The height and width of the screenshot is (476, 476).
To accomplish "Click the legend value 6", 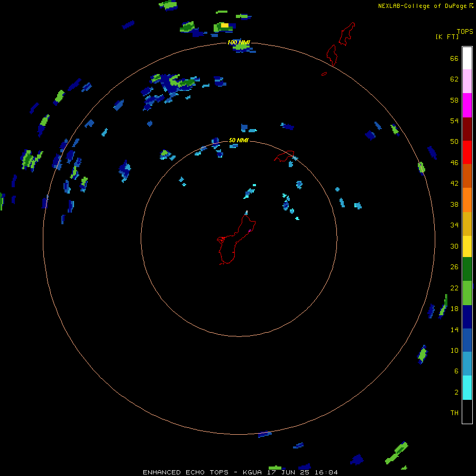I will 456,371.
